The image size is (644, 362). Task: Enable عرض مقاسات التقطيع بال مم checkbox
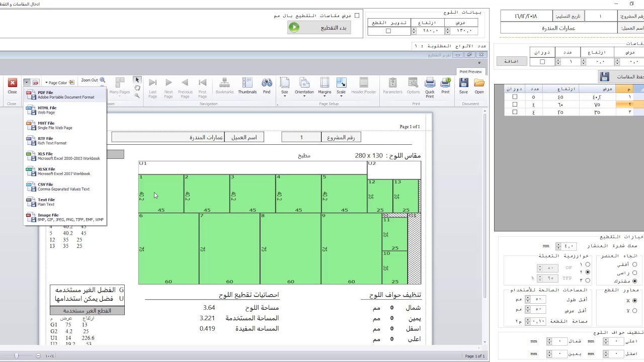click(x=357, y=16)
